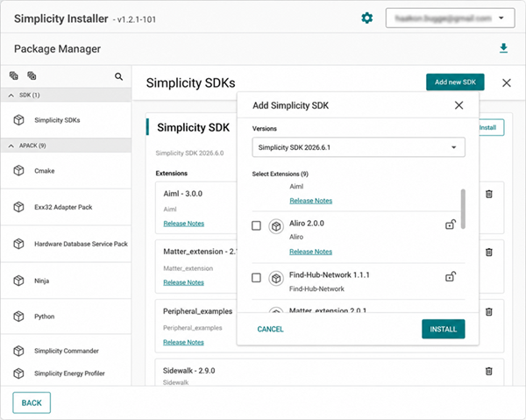
Task: Click the package icon beside Python
Action: (18, 317)
